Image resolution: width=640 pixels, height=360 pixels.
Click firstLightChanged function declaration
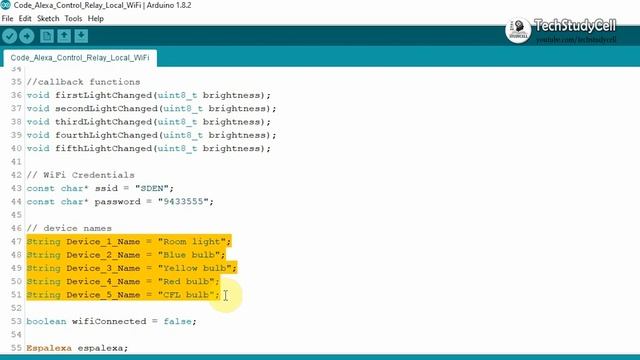click(x=149, y=96)
